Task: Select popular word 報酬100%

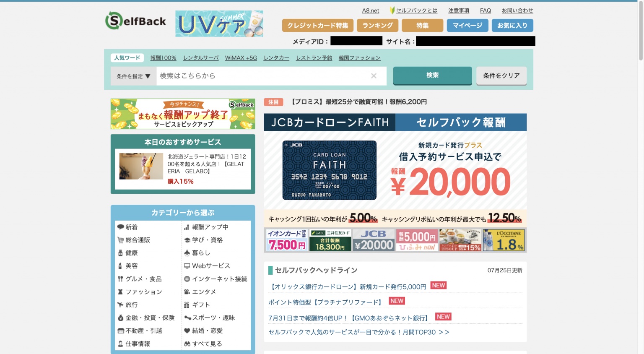Action: click(x=163, y=58)
